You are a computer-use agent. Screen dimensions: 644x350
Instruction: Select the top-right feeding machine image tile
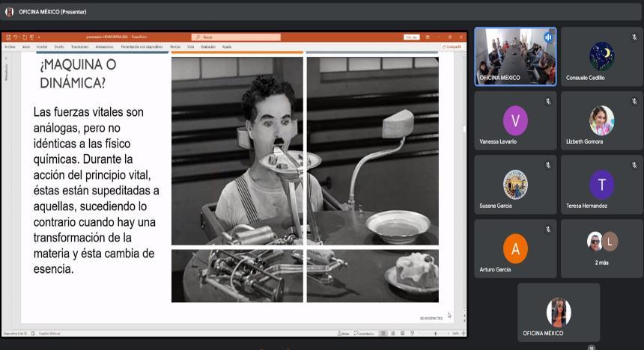(x=372, y=151)
